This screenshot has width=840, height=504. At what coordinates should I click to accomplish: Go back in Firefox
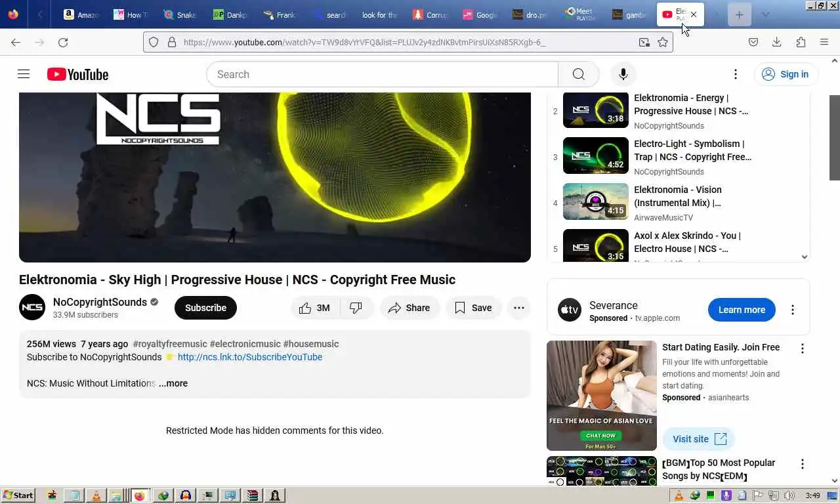pyautogui.click(x=16, y=42)
